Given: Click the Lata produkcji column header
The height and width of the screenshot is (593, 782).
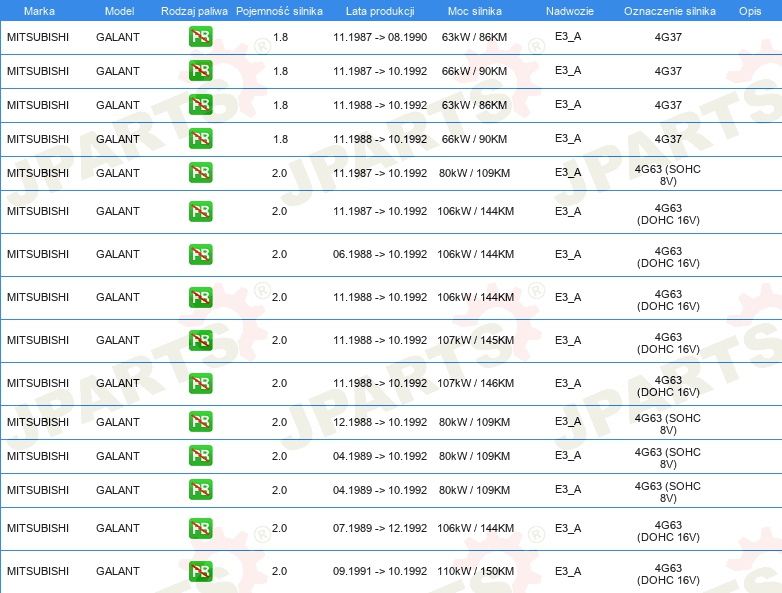Looking at the screenshot, I should (x=380, y=11).
